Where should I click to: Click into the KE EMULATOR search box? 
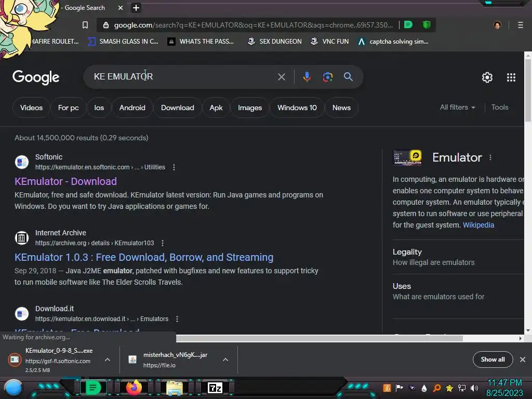pyautogui.click(x=183, y=77)
